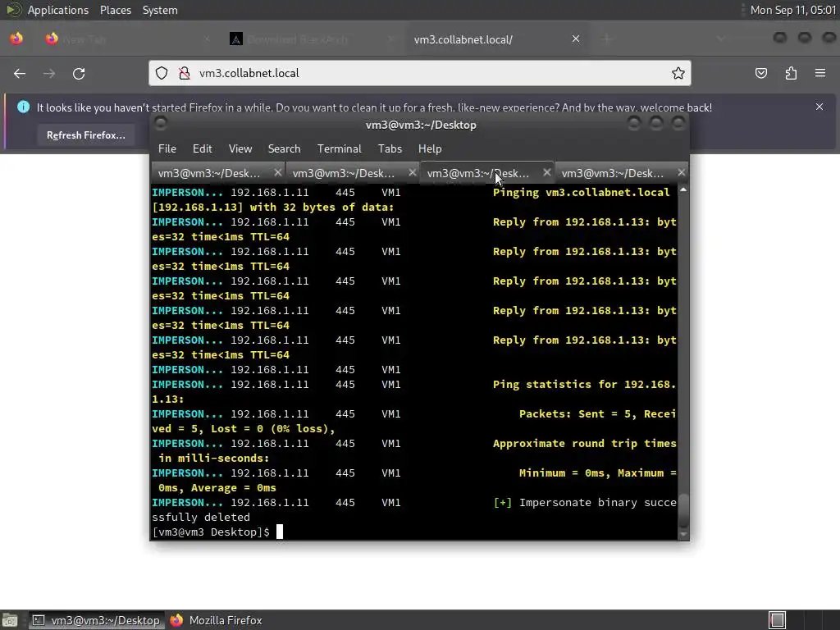Focus the URL bar showing vm3.collabnet.local
This screenshot has width=840, height=630.
(x=420, y=73)
